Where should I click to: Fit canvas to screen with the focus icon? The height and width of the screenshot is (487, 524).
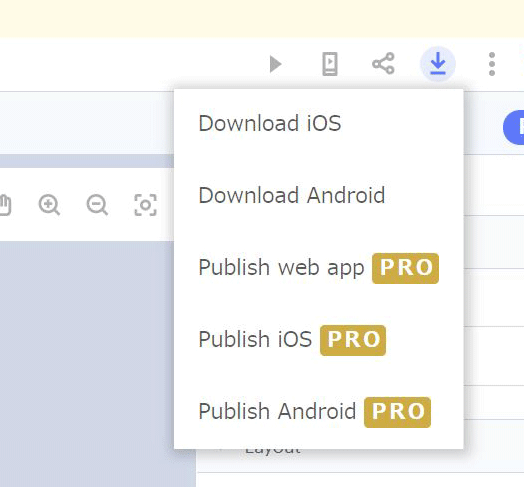point(145,205)
